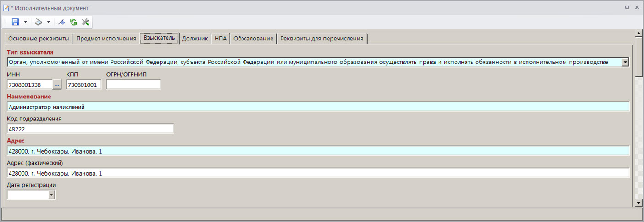Click the Код подразделения label

click(x=34, y=119)
